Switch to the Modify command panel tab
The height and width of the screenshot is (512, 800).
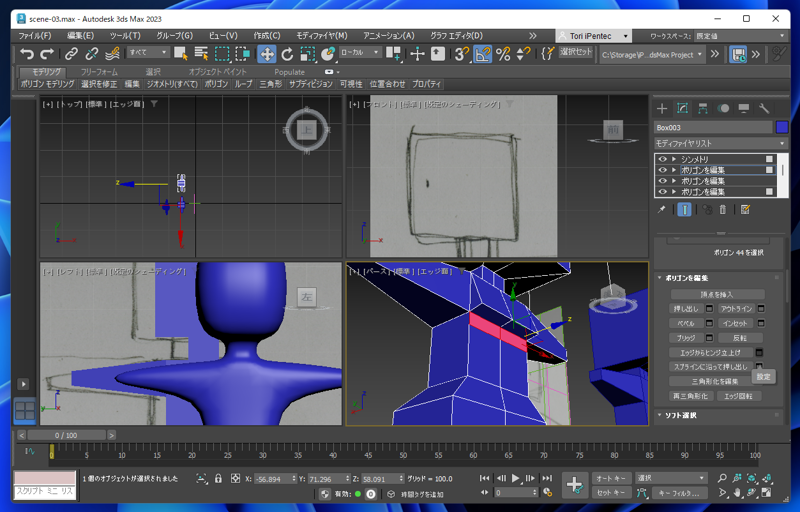tap(682, 108)
